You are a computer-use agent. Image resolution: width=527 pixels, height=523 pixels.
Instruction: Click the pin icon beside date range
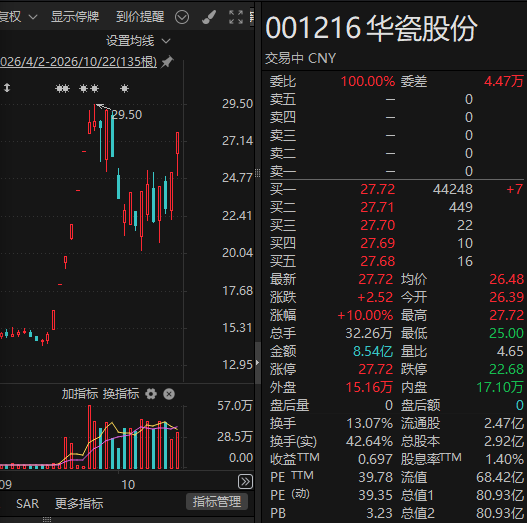point(167,62)
